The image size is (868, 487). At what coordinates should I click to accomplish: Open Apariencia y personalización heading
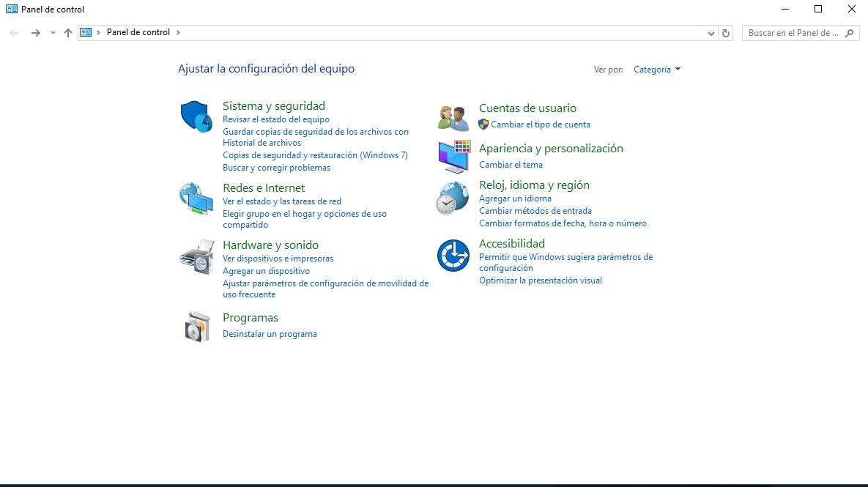(551, 149)
